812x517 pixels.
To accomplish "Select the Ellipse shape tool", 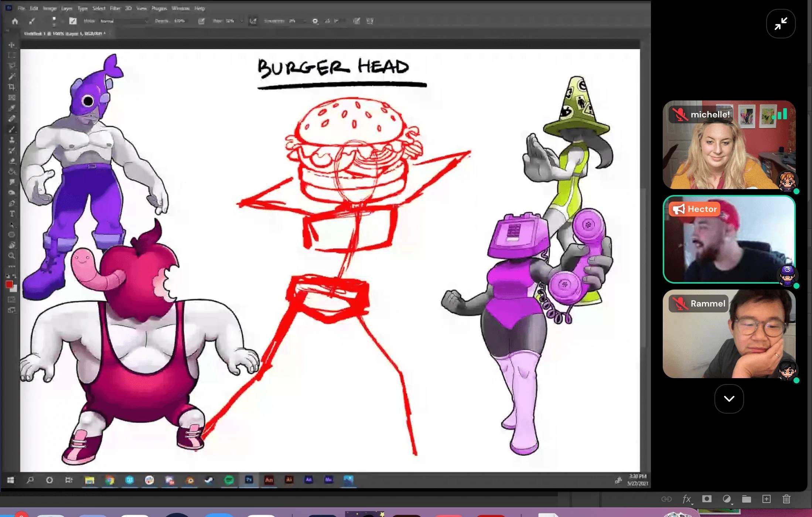I will tap(12, 235).
